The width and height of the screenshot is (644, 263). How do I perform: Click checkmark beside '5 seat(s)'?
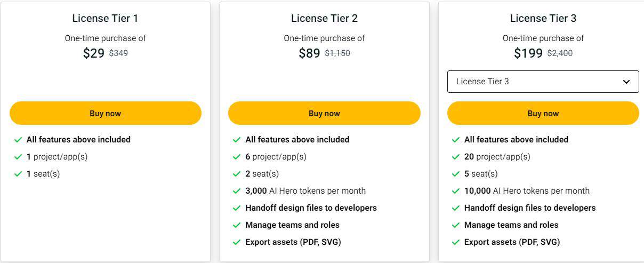pos(456,174)
